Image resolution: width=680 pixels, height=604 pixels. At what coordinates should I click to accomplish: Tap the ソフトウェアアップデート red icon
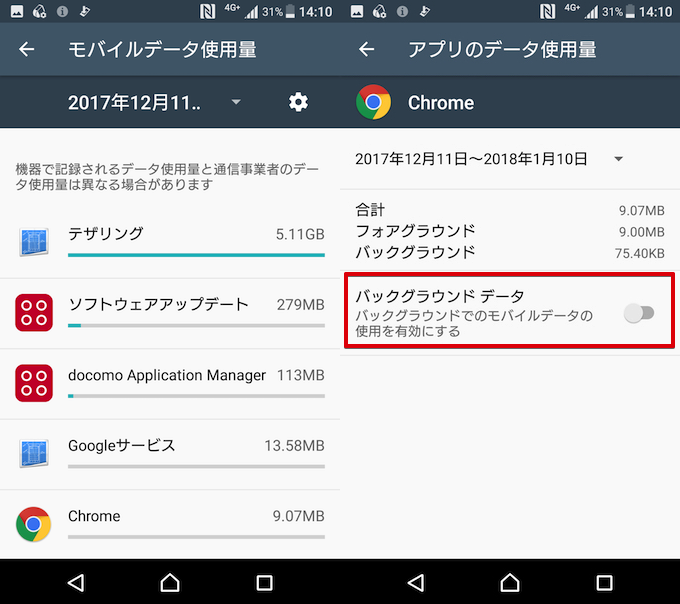[33, 312]
